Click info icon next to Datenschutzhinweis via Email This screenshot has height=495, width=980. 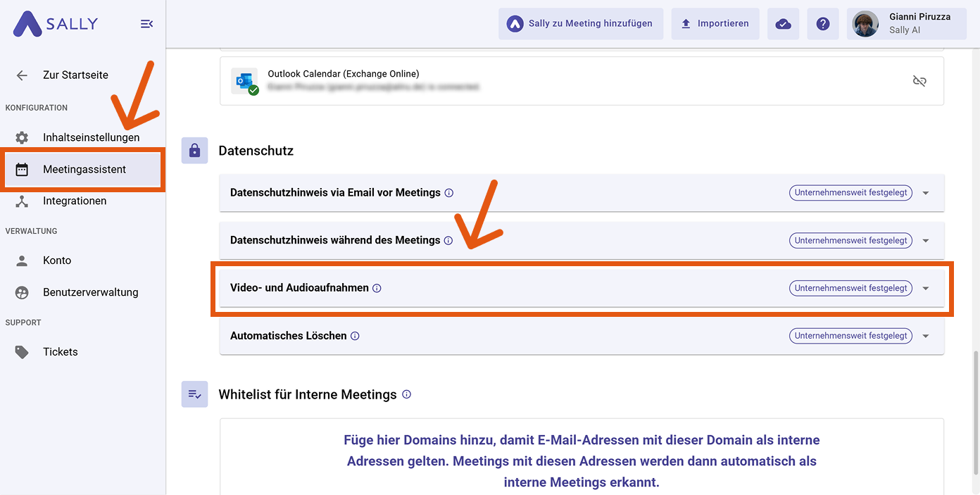pyautogui.click(x=448, y=192)
